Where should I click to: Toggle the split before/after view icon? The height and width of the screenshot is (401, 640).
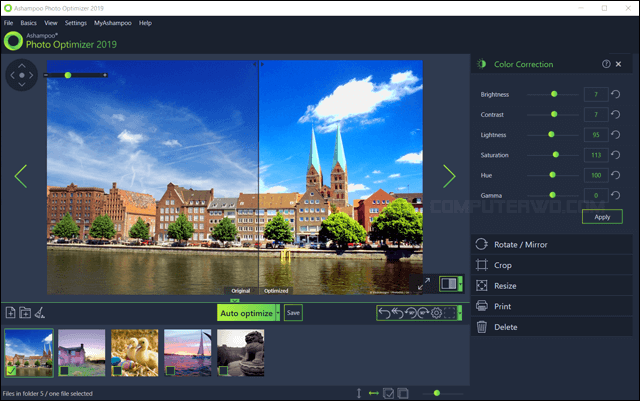coord(449,283)
